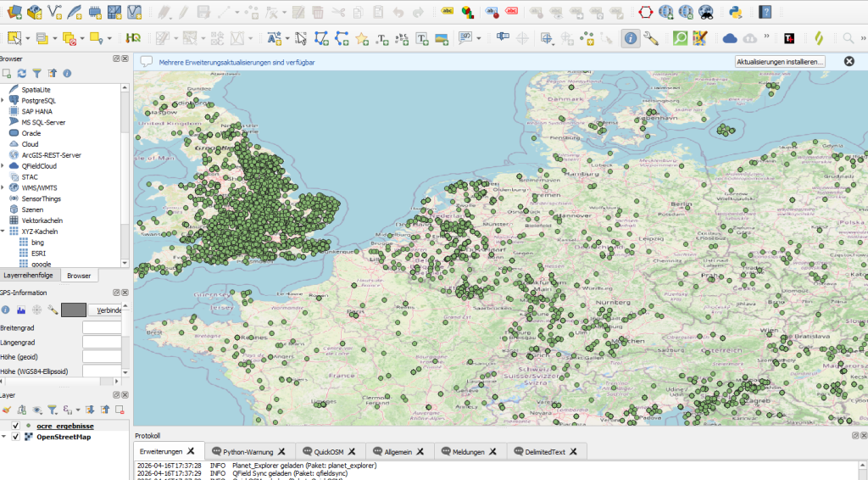Click Aktualisierungen installieren button

click(x=780, y=62)
